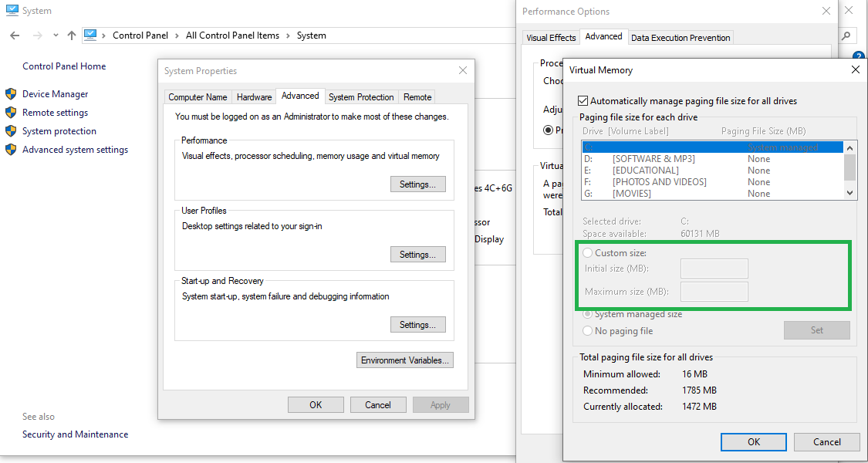
Task: Expand chevron after Control Panel breadcrumb
Action: point(177,35)
